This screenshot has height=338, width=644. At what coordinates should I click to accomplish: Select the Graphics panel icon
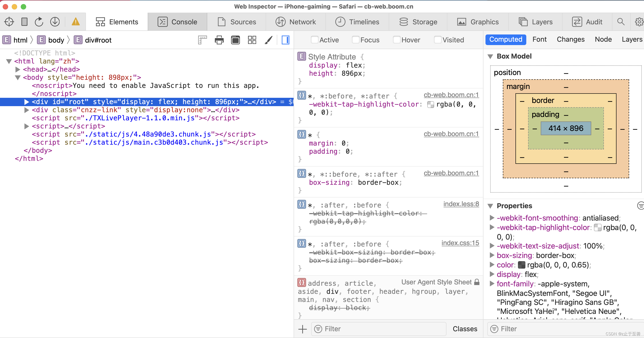pyautogui.click(x=461, y=21)
